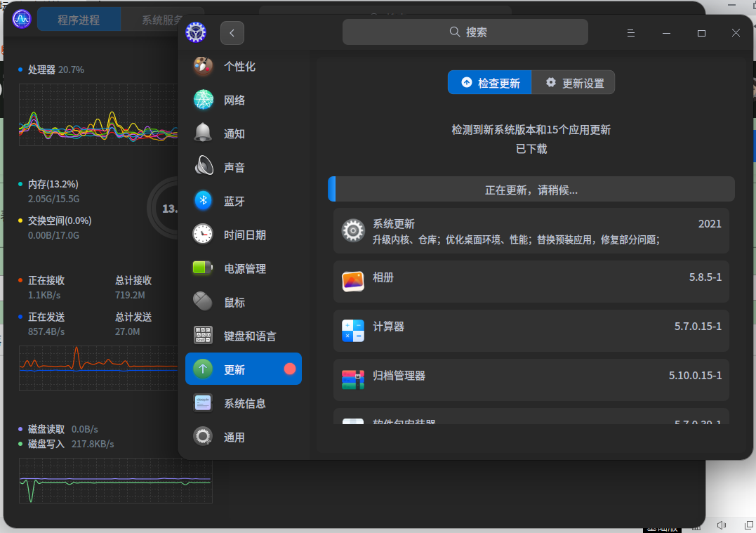Screen dimensions: 756x533
Task: Open the 声音 sound settings
Action: (x=244, y=167)
